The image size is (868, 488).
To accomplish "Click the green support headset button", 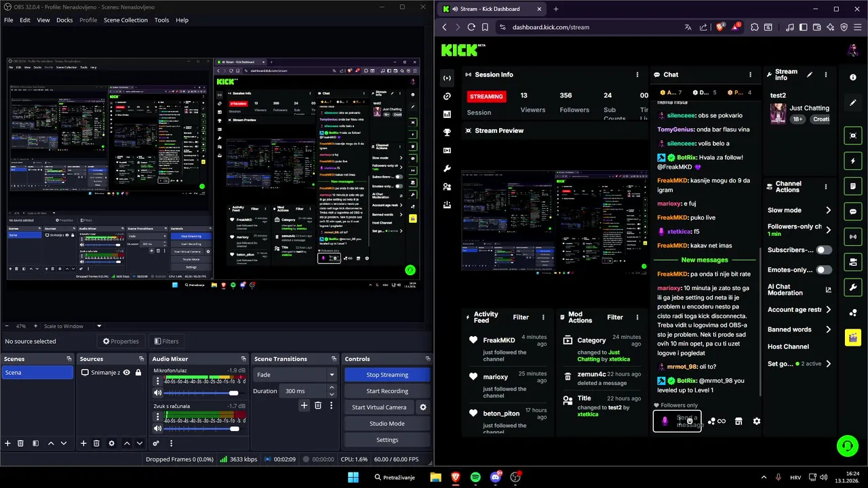I will click(847, 445).
